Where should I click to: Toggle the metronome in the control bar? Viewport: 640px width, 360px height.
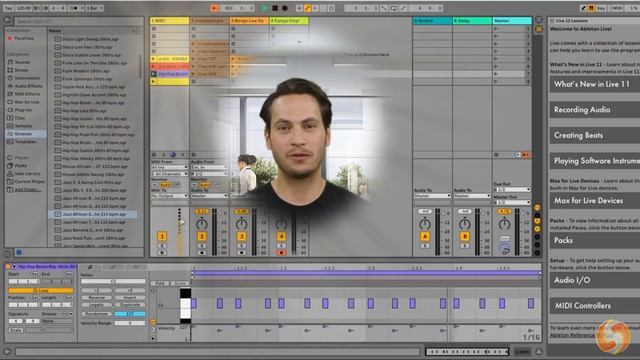[76, 8]
